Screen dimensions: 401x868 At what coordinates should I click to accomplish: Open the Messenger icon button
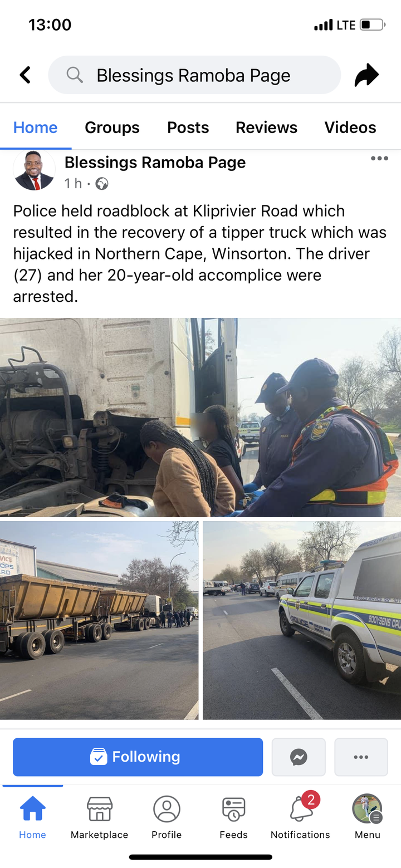tap(299, 757)
